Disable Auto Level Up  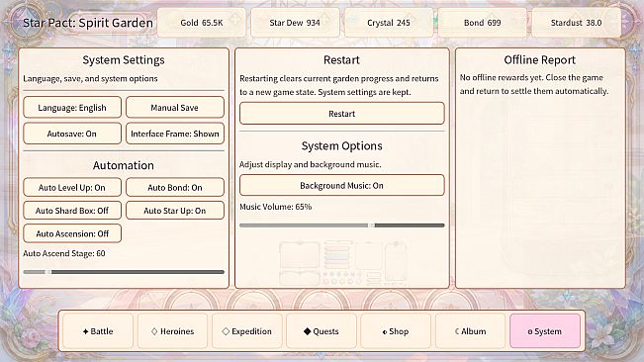pos(72,188)
